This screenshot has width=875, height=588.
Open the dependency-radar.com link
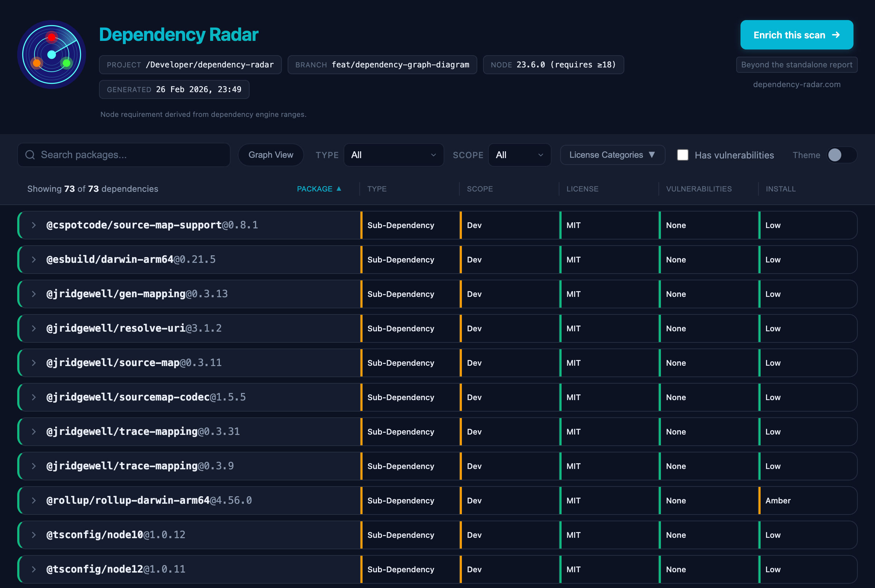click(x=796, y=84)
